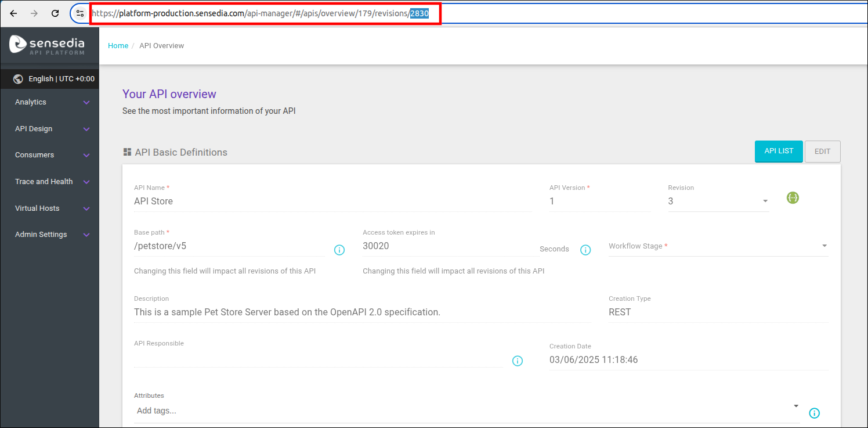The height and width of the screenshot is (428, 868).
Task: Click the browser back arrow
Action: [13, 13]
